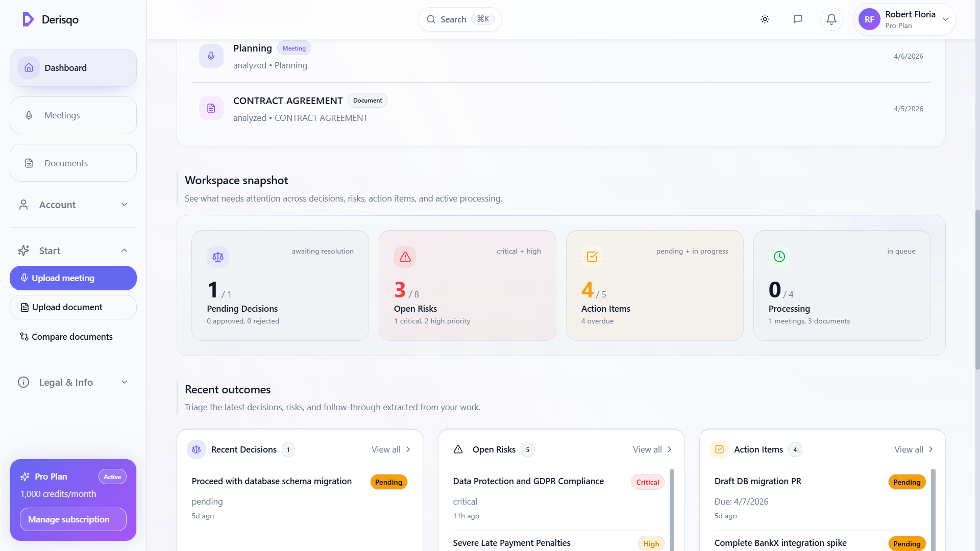Click the main page vertical scrollbar

click(977, 289)
